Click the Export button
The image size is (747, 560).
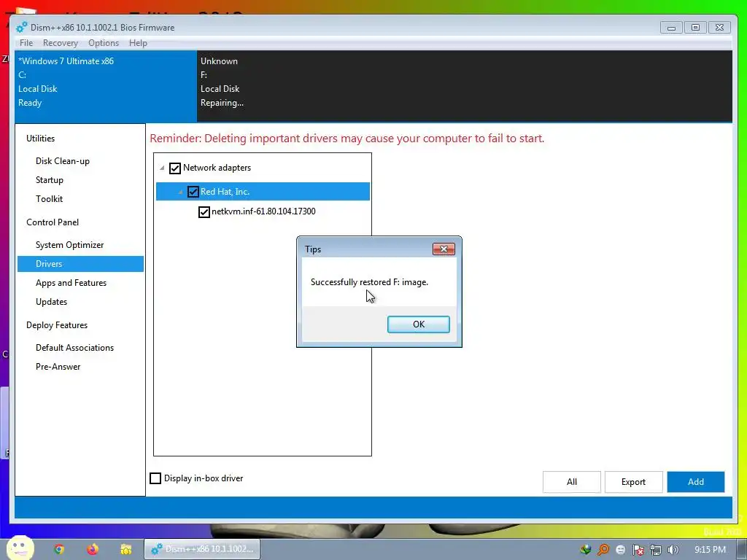click(x=634, y=482)
